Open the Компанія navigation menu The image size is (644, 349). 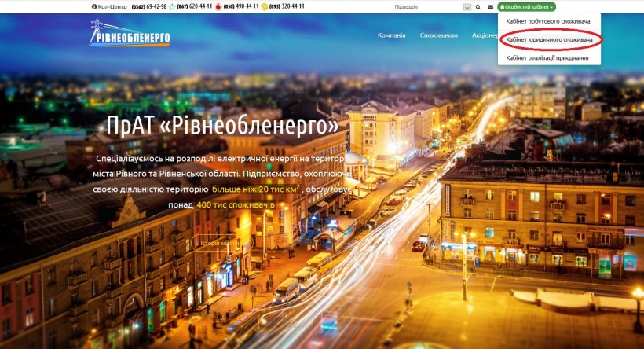click(x=391, y=35)
